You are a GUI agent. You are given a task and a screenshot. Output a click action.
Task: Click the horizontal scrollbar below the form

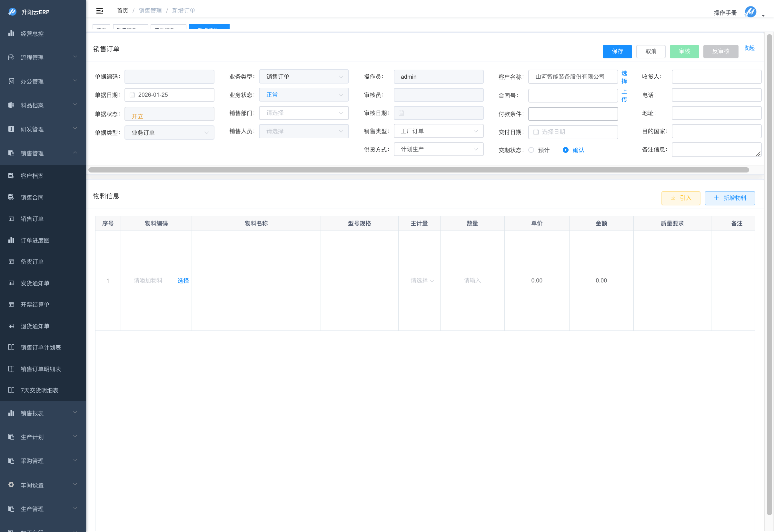(x=418, y=170)
